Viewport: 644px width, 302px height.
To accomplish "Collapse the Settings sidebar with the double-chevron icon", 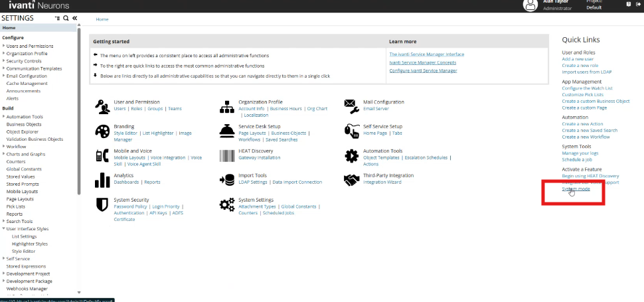I will point(74,19).
